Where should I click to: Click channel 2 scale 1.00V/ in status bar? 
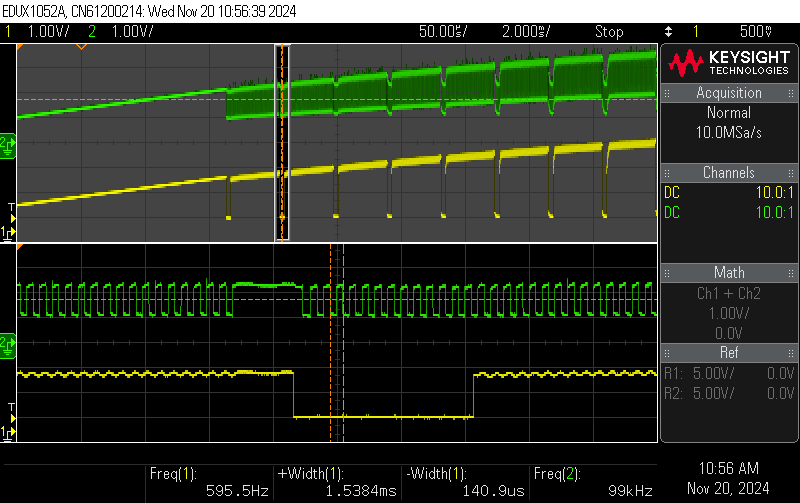coord(132,32)
